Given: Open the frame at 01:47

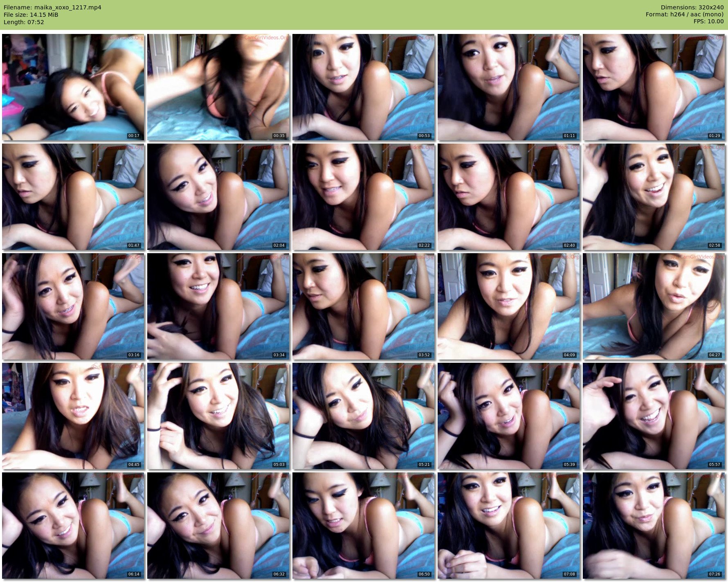Looking at the screenshot, I should 73,197.
